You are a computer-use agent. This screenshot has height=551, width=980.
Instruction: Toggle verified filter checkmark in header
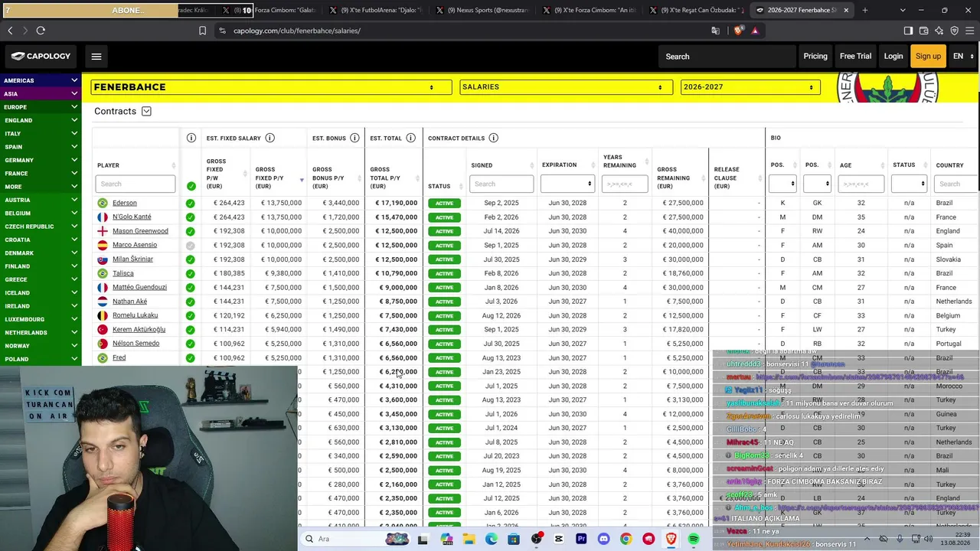pyautogui.click(x=191, y=186)
